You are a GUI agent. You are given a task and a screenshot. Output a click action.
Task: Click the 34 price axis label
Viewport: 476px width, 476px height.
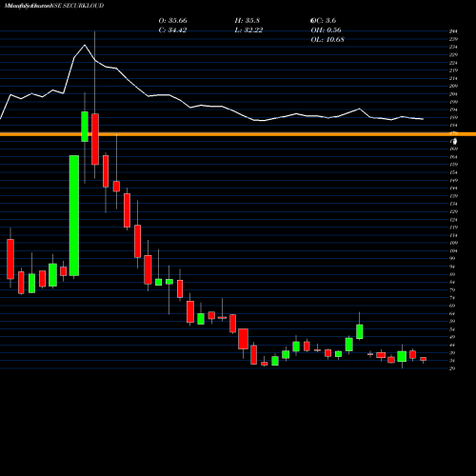(452, 361)
